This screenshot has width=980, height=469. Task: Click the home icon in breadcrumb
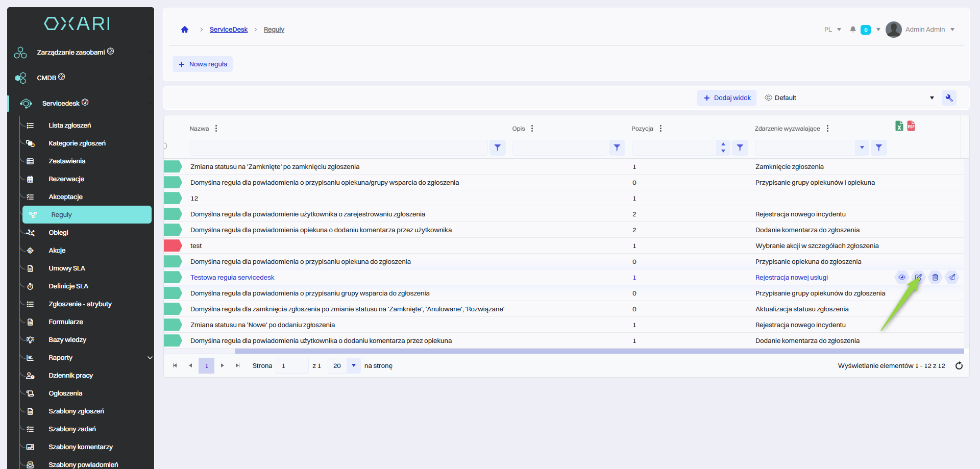tap(185, 30)
